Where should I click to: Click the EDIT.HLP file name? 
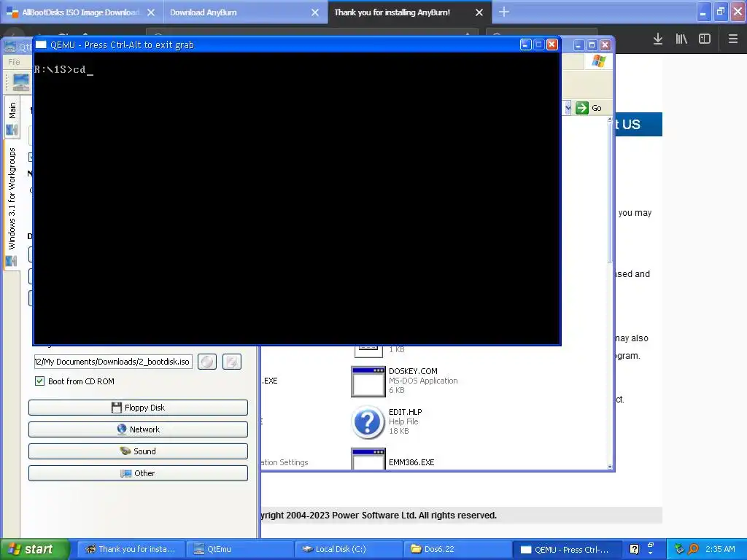point(406,413)
